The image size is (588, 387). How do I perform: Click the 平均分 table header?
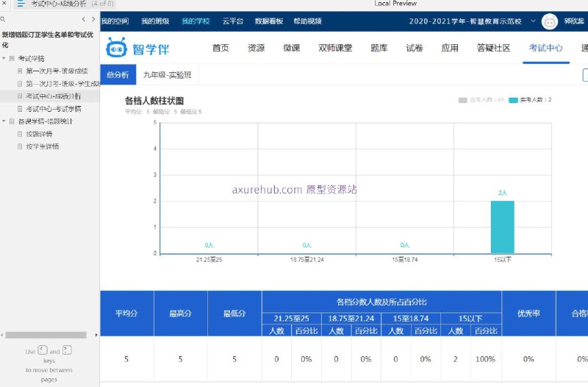point(126,313)
